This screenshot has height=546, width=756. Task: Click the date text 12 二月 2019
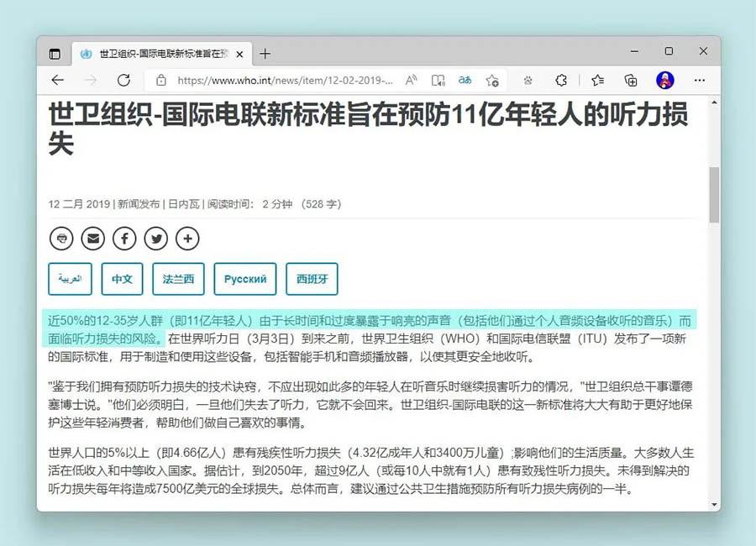79,204
